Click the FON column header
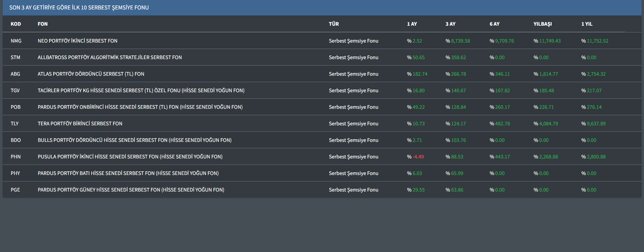 pyautogui.click(x=43, y=24)
